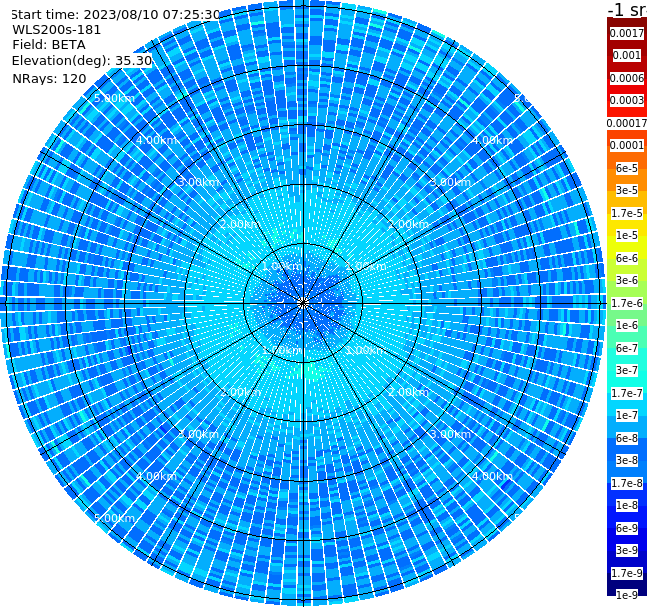647x607 pixels.
Task: Select the 6e-9 colorbar tick
Action: click(x=627, y=528)
